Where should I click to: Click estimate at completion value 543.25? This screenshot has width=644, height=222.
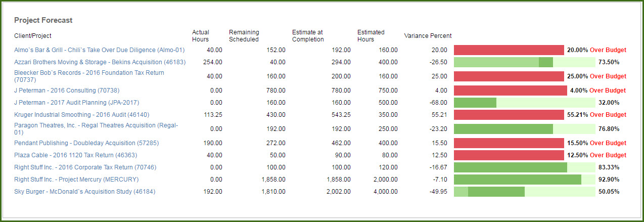point(341,115)
